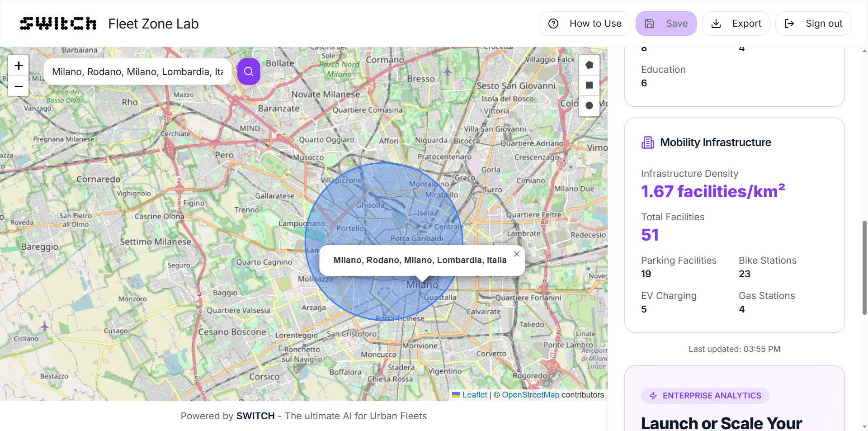Click the Gas Stations value 4
The height and width of the screenshot is (431, 868).
[x=741, y=309]
